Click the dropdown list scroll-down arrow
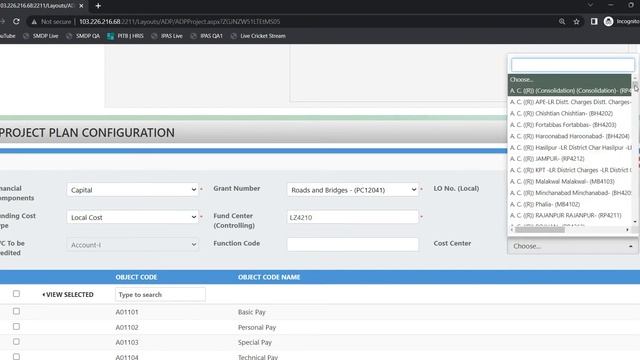This screenshot has height=360, width=640. pyautogui.click(x=635, y=222)
